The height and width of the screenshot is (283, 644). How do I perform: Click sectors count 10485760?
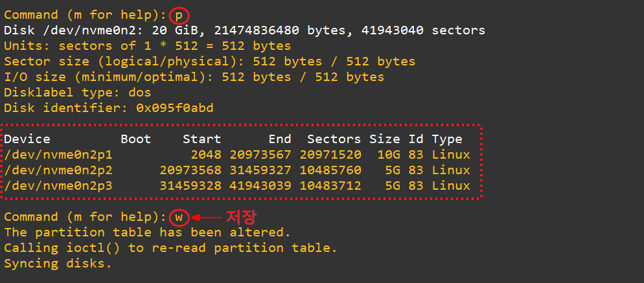pyautogui.click(x=330, y=170)
